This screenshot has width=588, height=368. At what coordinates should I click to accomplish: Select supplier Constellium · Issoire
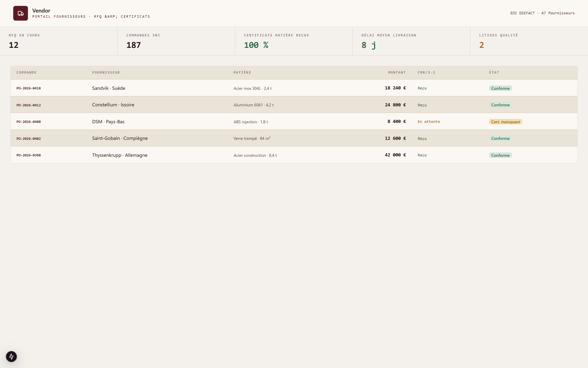coord(113,105)
